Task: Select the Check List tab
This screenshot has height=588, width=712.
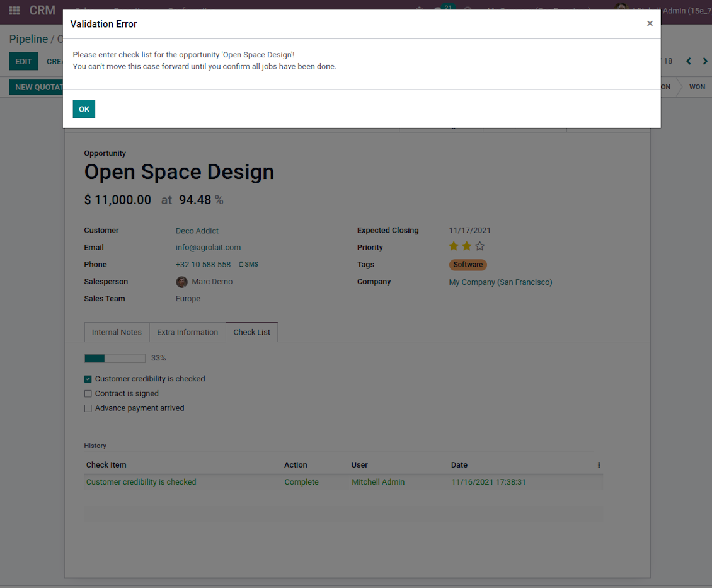Action: 251,332
